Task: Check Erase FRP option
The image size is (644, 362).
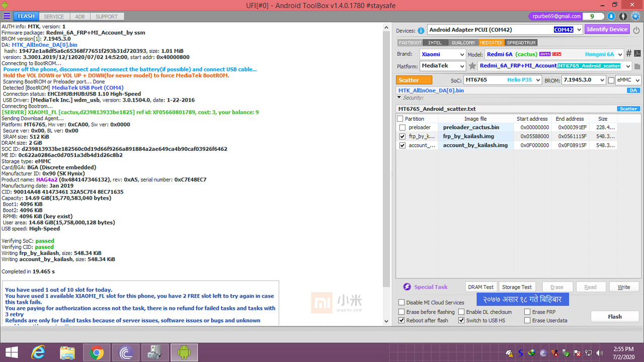Action: click(x=527, y=312)
